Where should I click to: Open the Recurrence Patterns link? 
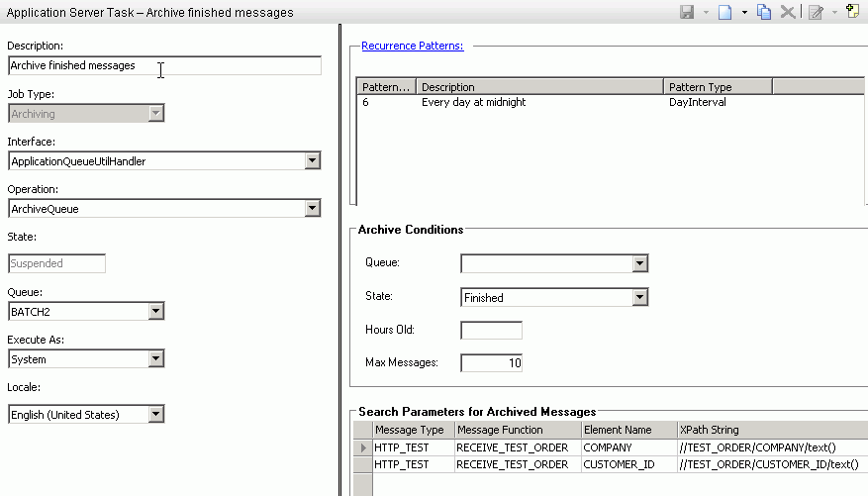(x=413, y=46)
